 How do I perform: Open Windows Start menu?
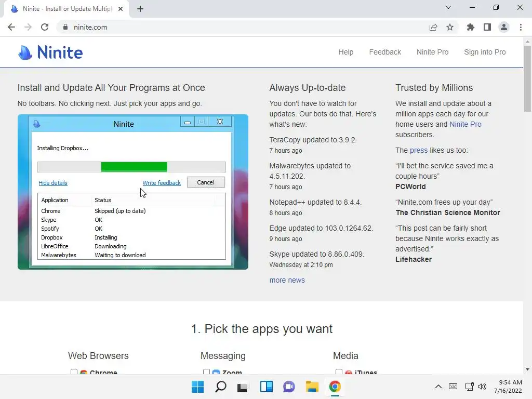[x=197, y=387]
